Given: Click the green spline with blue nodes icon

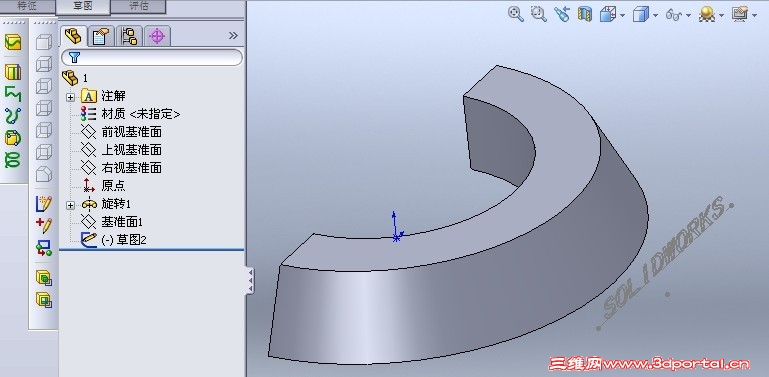Looking at the screenshot, I should [13, 116].
